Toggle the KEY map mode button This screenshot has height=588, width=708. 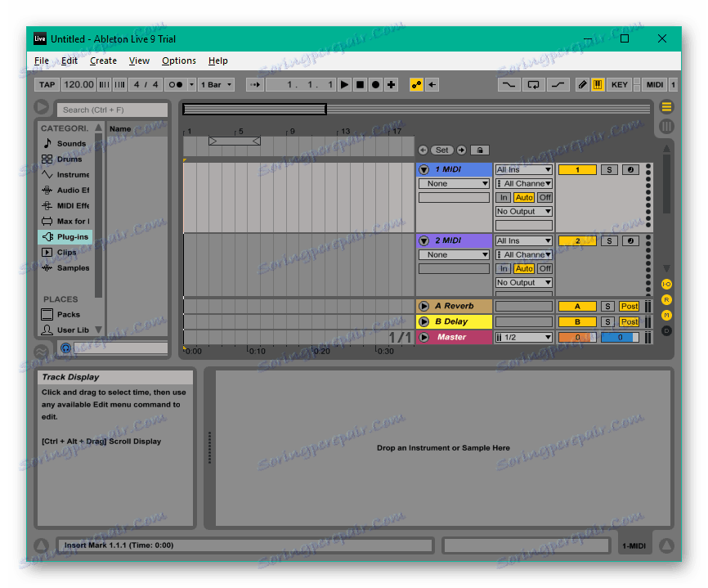pos(620,84)
